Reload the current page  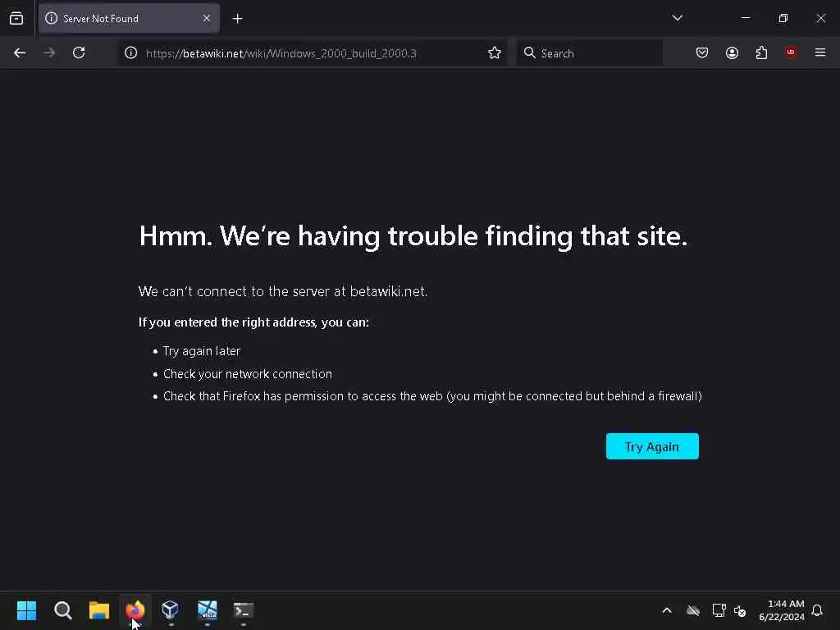79,52
